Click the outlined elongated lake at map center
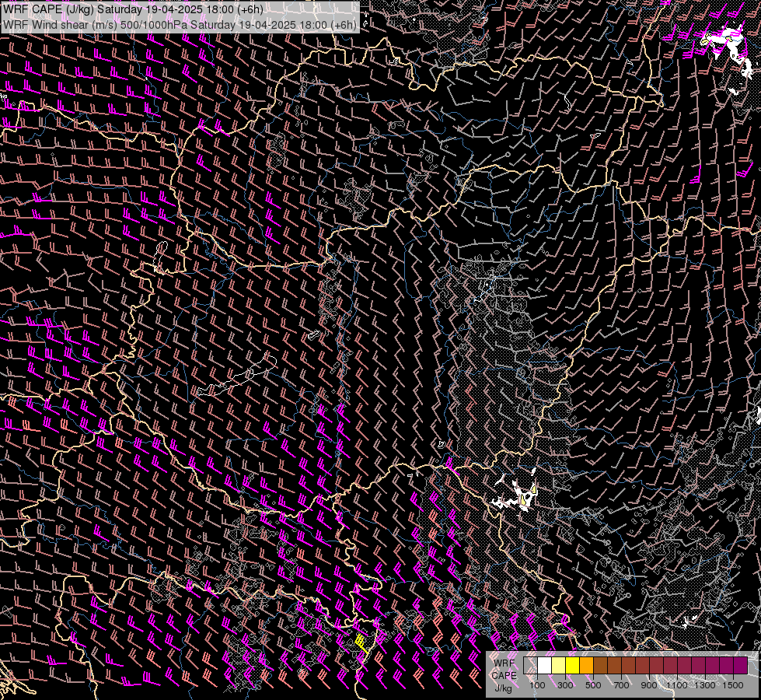The width and height of the screenshot is (761, 700). coord(236,376)
